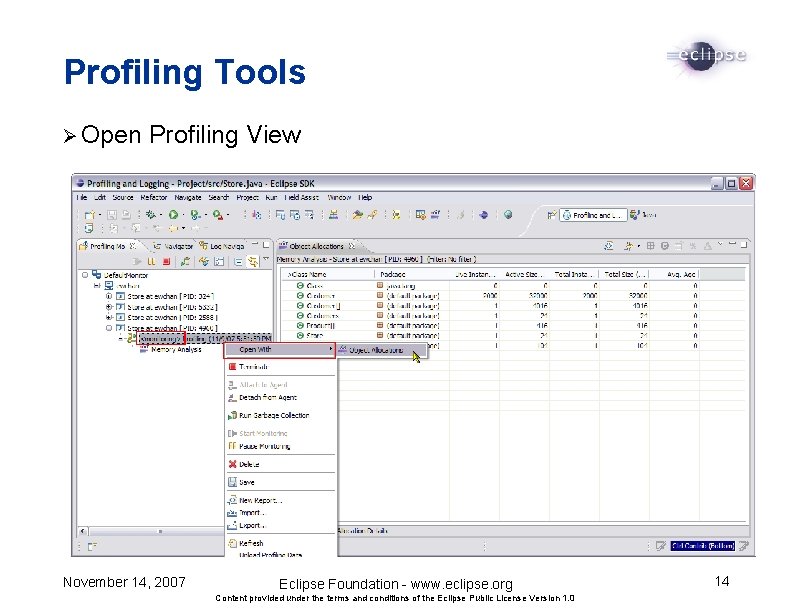Click the Debug bug icon in toolbar
The width and height of the screenshot is (792, 612).
click(x=151, y=215)
